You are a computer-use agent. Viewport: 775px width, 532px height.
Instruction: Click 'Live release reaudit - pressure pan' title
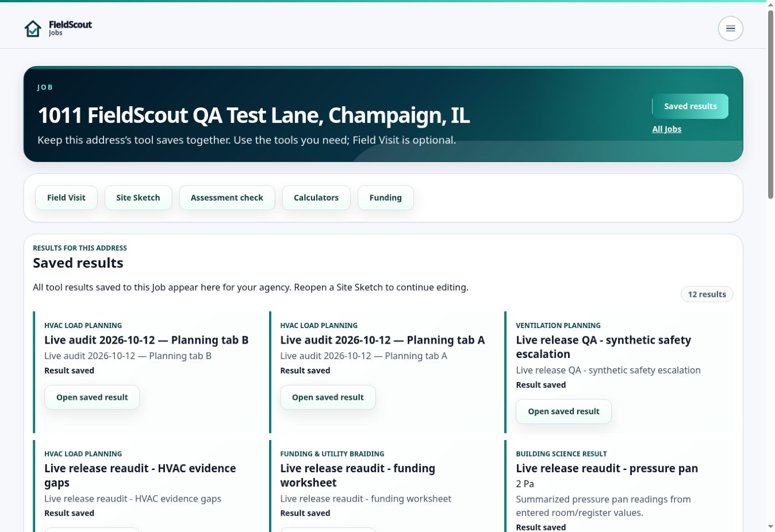607,468
